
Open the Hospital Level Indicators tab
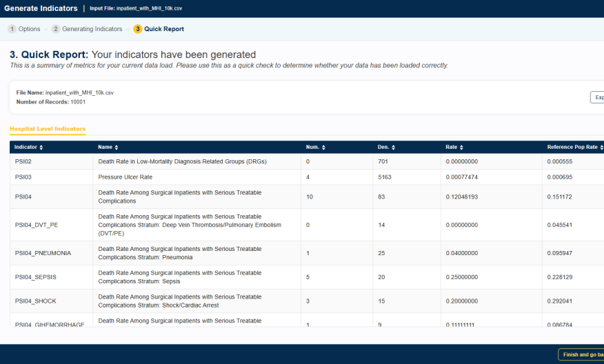point(48,129)
